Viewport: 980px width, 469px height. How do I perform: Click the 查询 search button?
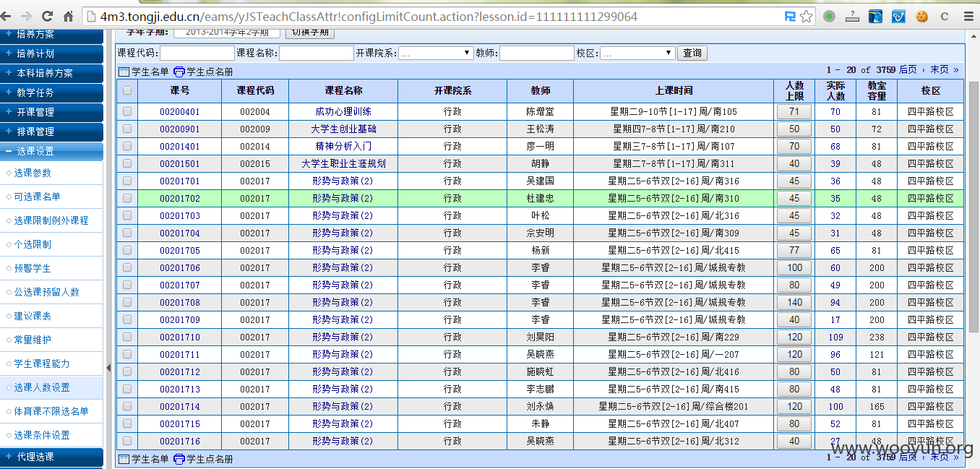tap(692, 53)
